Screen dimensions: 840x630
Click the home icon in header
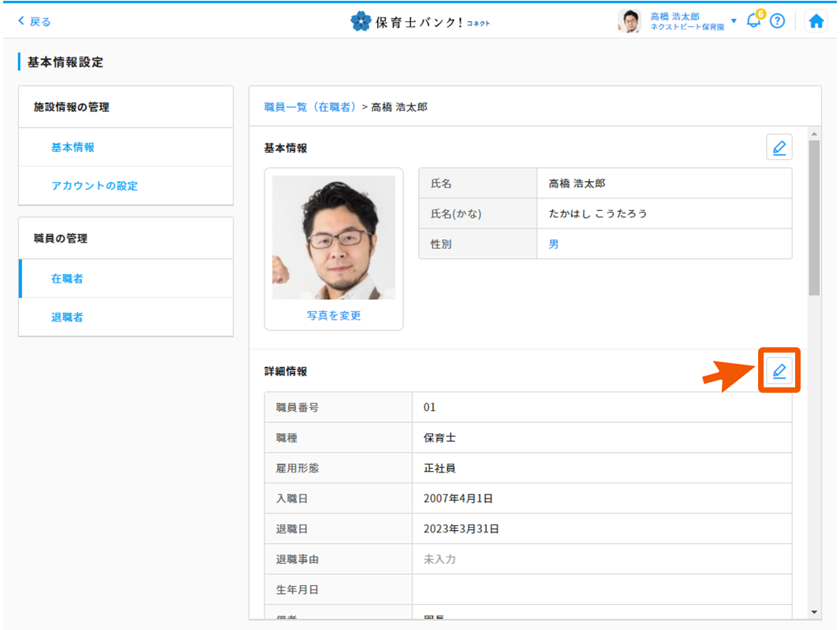816,21
